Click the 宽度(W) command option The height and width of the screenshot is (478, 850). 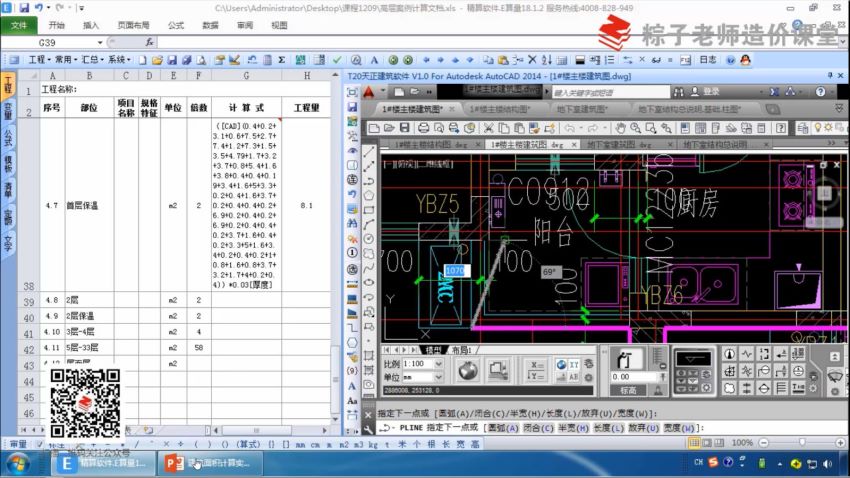point(679,428)
